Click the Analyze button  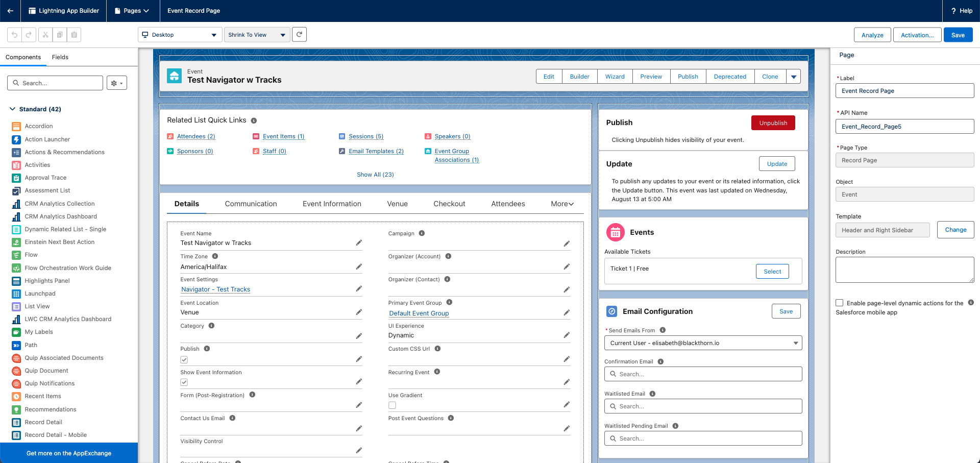872,35
